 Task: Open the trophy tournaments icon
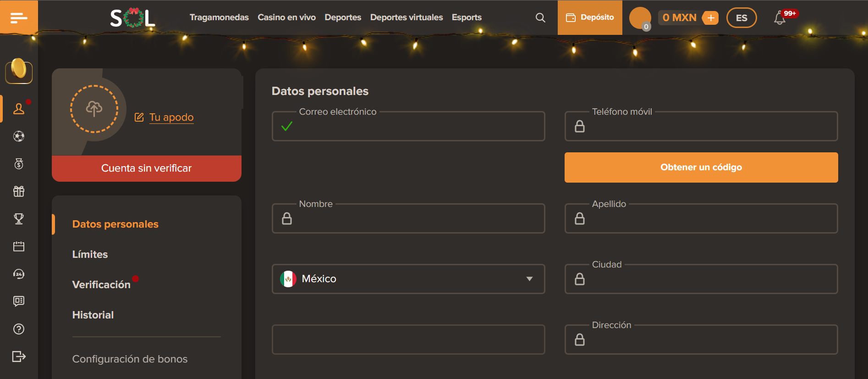[x=19, y=219]
